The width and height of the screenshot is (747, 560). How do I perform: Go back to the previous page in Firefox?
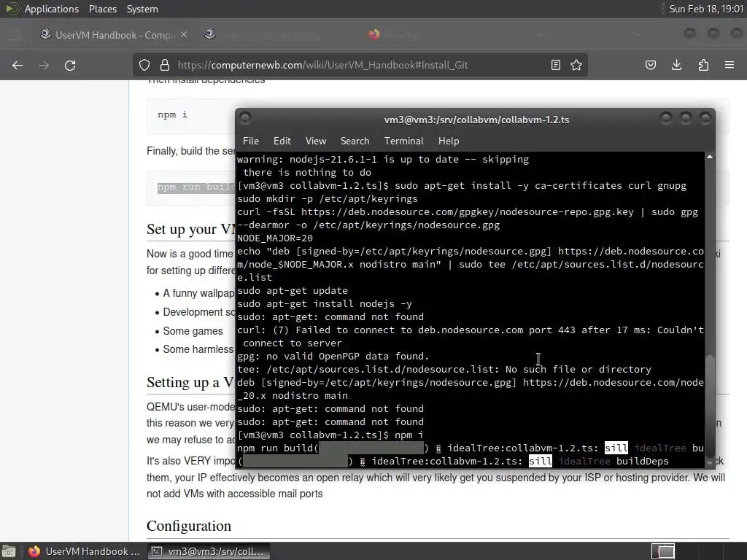tap(18, 65)
